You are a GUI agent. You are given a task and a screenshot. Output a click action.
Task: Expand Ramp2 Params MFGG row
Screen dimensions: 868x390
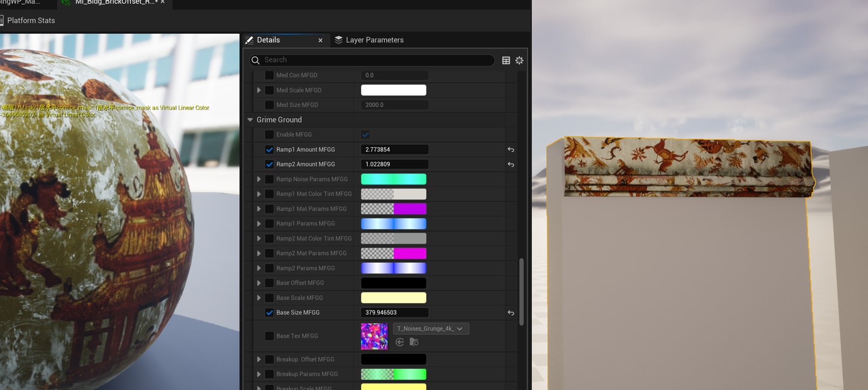coord(259,268)
